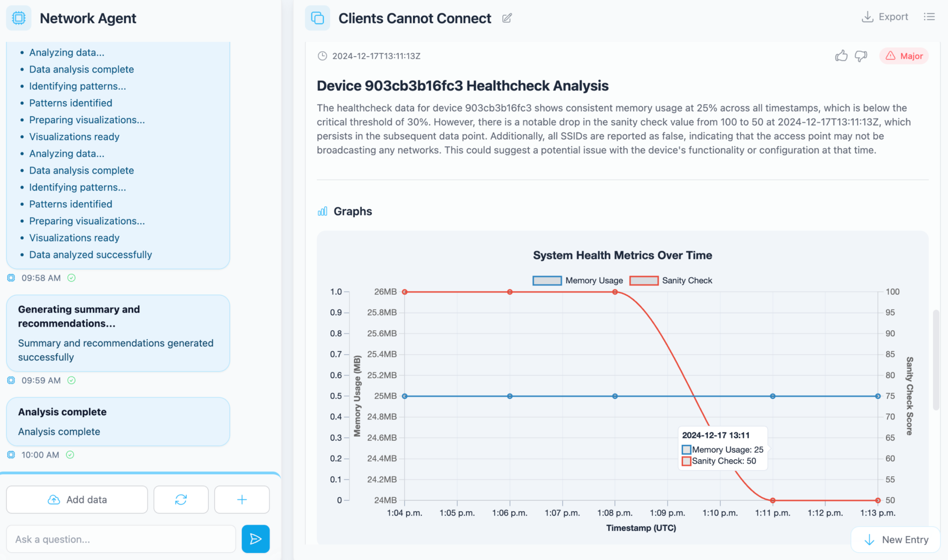Click sanity check data point at 1:11 p.m.
Screen dimensions: 948x560
772,500
